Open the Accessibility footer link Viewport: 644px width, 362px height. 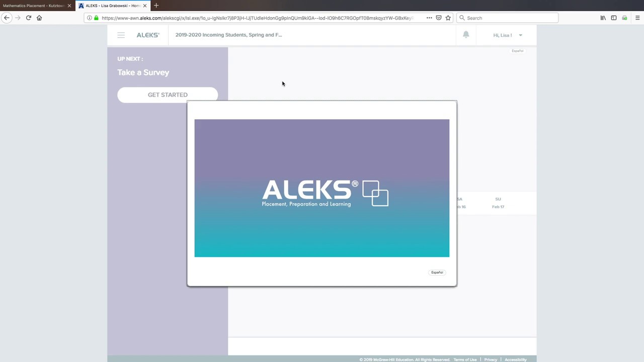(516, 359)
